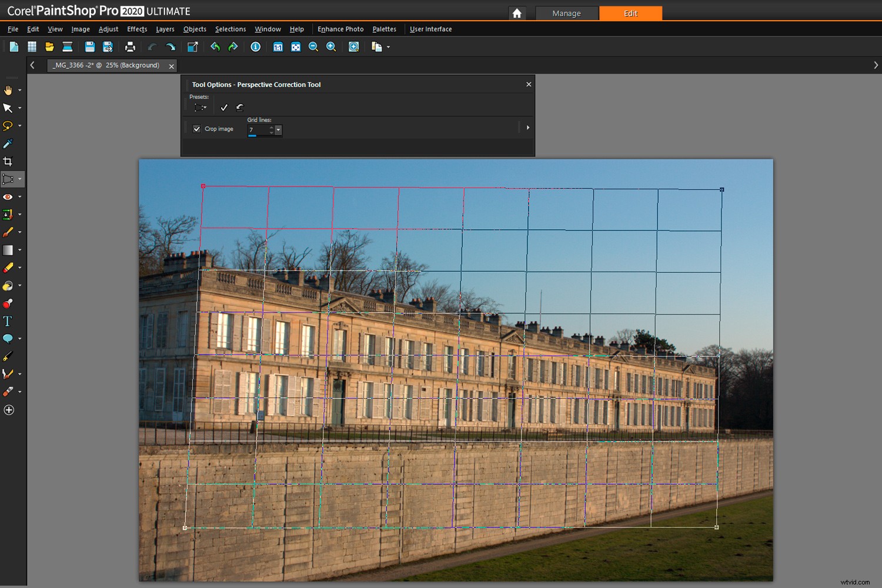
Task: Open the Grid lines dropdown arrow
Action: coord(278,130)
